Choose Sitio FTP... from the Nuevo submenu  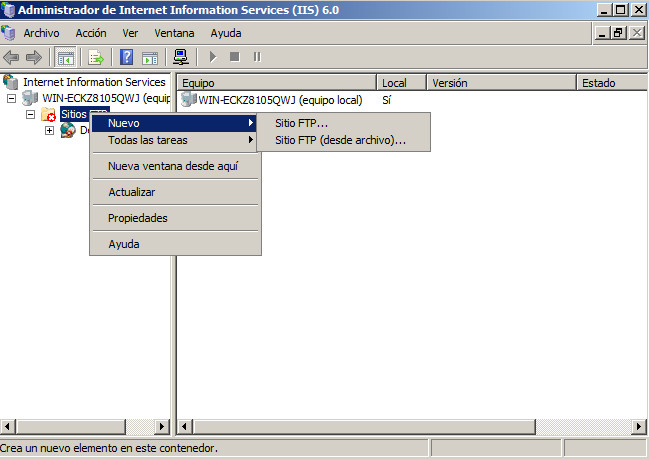click(301, 123)
